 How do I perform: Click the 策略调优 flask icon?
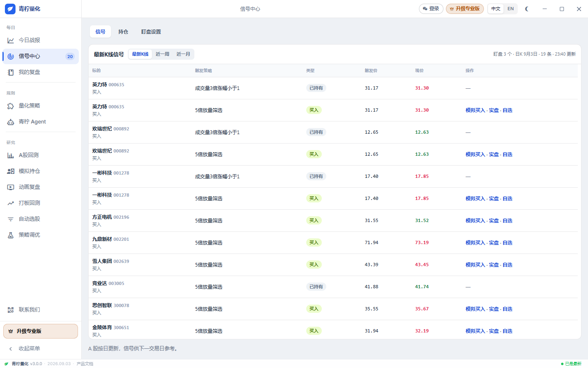(11, 235)
